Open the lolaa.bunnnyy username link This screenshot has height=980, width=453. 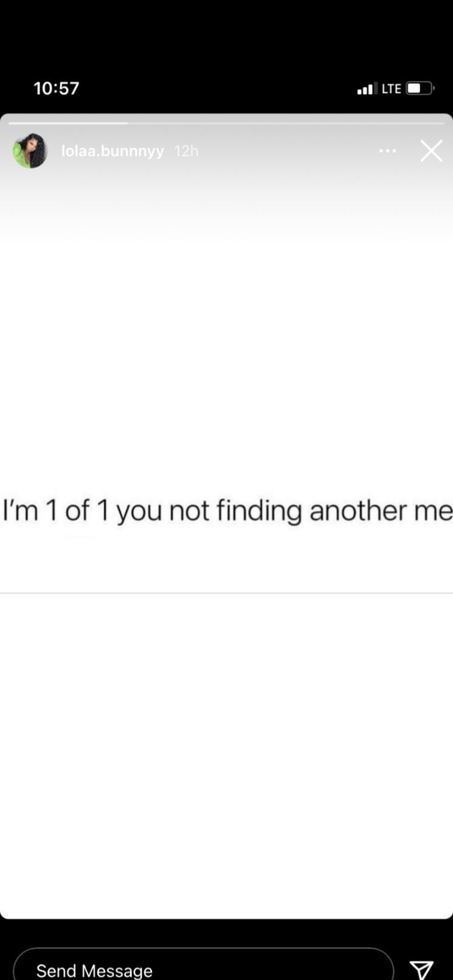coord(112,151)
